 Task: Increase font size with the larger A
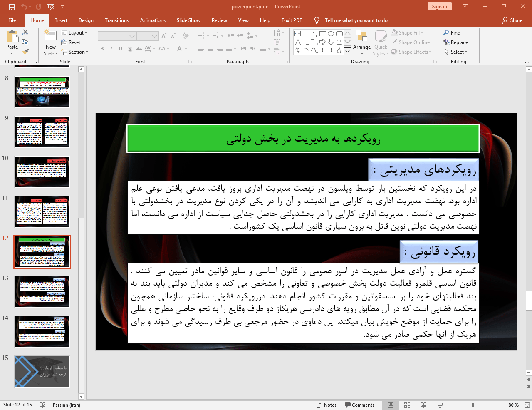point(164,36)
